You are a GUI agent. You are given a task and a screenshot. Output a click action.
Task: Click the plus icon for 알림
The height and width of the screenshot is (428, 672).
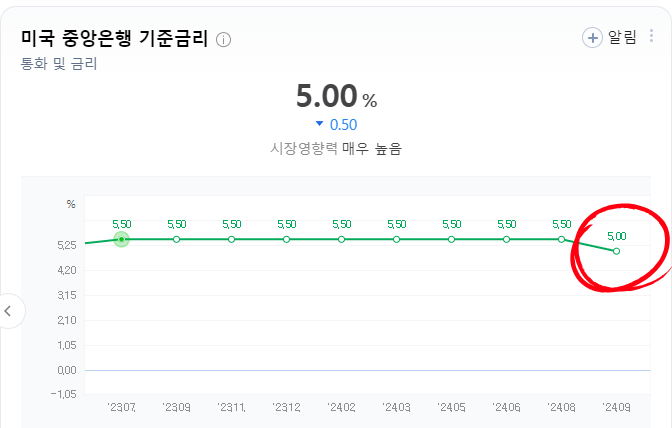tap(593, 37)
